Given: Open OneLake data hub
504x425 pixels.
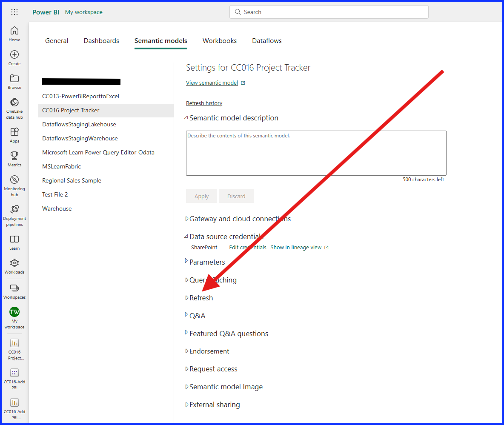Looking at the screenshot, I should click(x=14, y=108).
